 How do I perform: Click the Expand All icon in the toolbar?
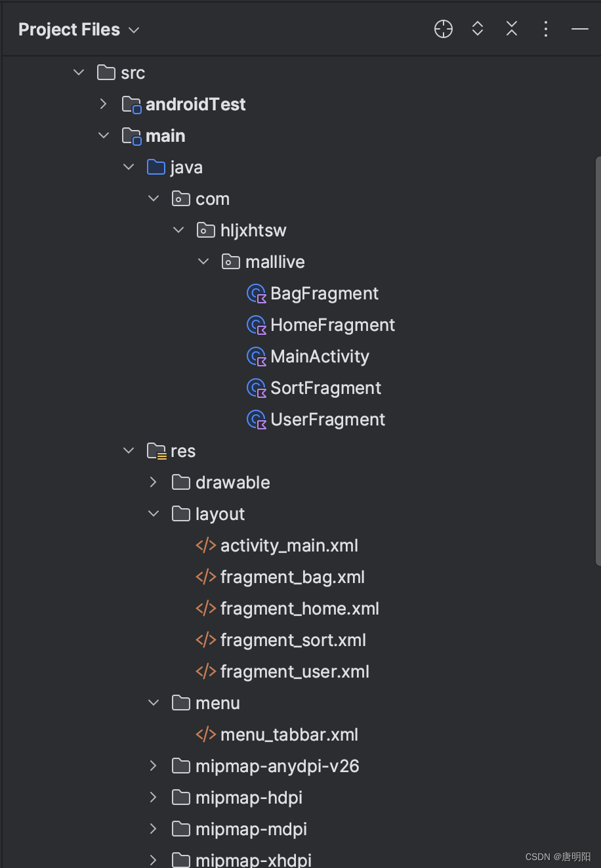pyautogui.click(x=478, y=29)
